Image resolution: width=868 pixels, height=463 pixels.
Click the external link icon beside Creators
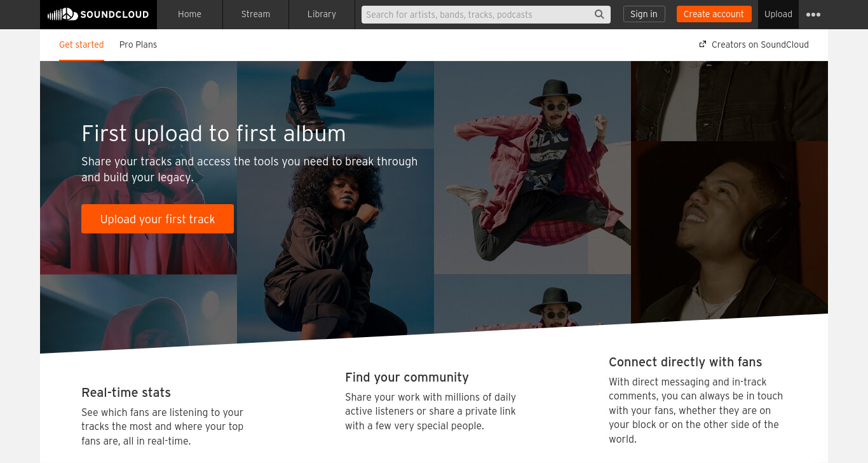[x=703, y=45]
